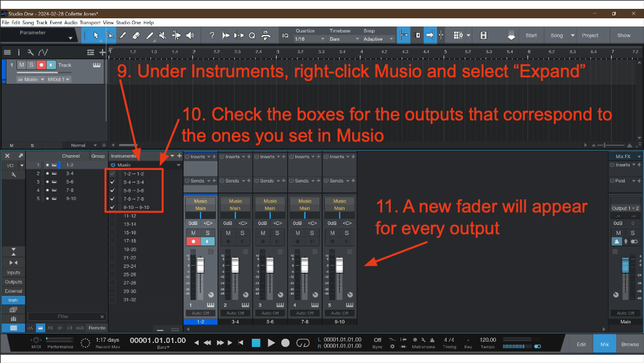Click the Musio power icon in Instruments
Viewport: 644px width, 363px height.
point(113,165)
